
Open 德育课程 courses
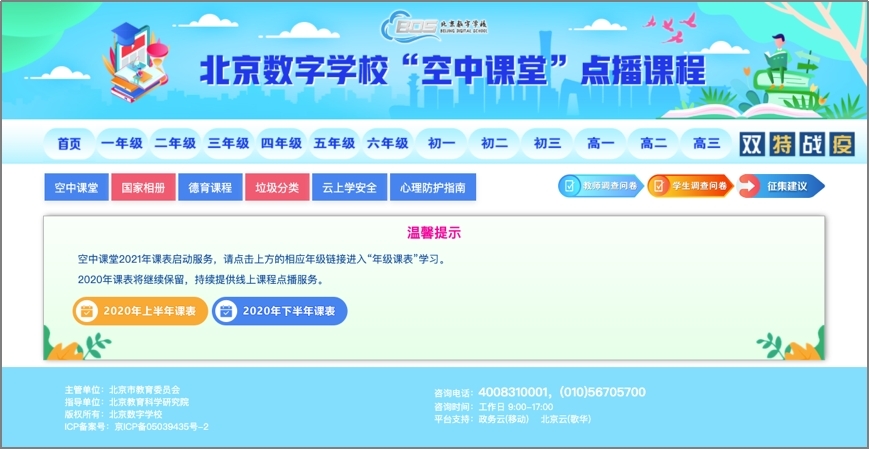(210, 188)
